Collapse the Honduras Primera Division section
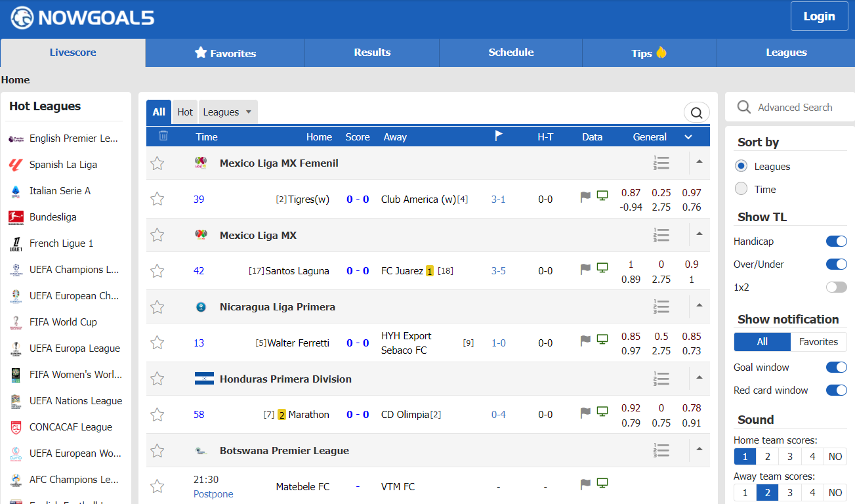The height and width of the screenshot is (504, 855). tap(699, 377)
